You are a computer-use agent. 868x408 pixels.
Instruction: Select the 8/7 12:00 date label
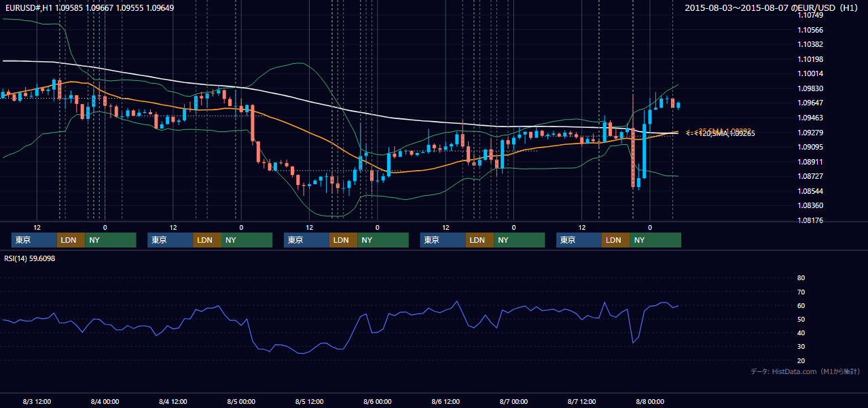click(x=581, y=401)
